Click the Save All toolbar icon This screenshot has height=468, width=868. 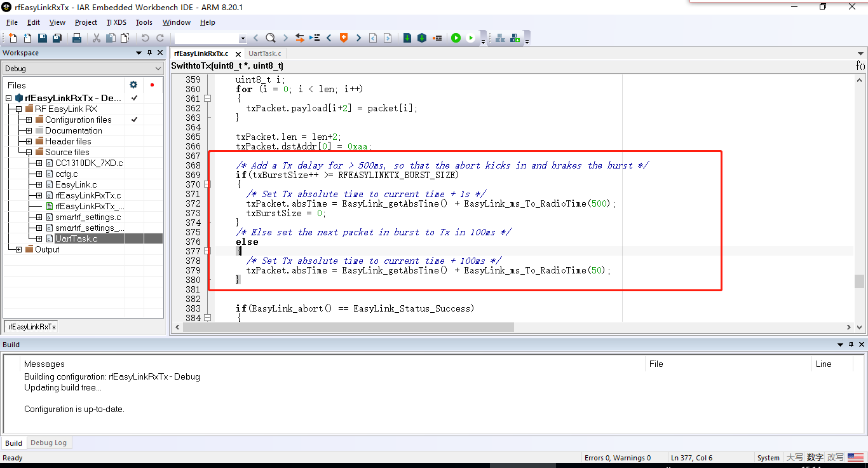tap(57, 38)
